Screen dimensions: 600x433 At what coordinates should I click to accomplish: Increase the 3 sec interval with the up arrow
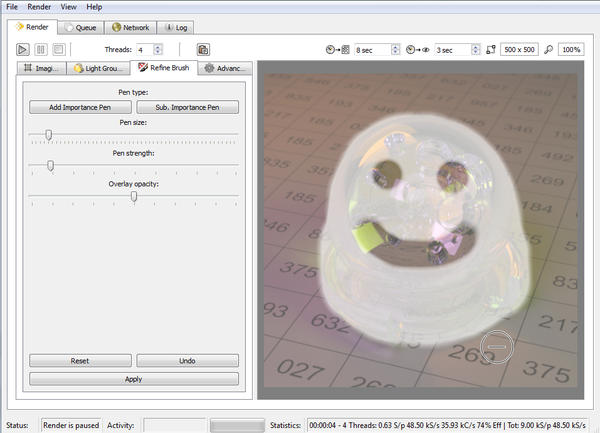click(x=476, y=47)
